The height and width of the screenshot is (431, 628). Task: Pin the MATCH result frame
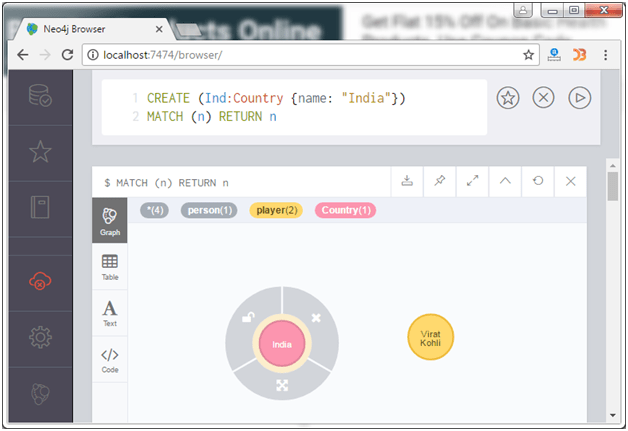click(x=440, y=181)
